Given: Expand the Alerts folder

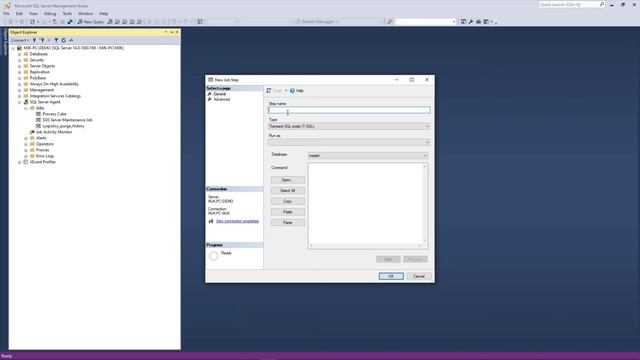Looking at the screenshot, I should [26, 138].
